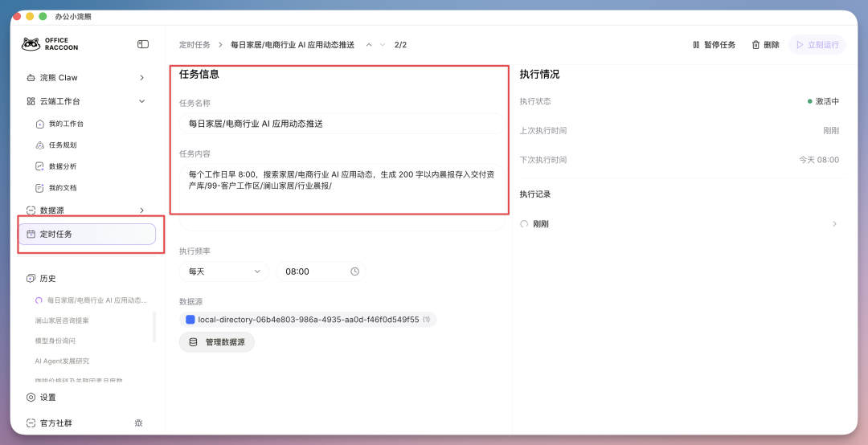Go to previous task with up chevron
This screenshot has width=868, height=445.
(369, 45)
